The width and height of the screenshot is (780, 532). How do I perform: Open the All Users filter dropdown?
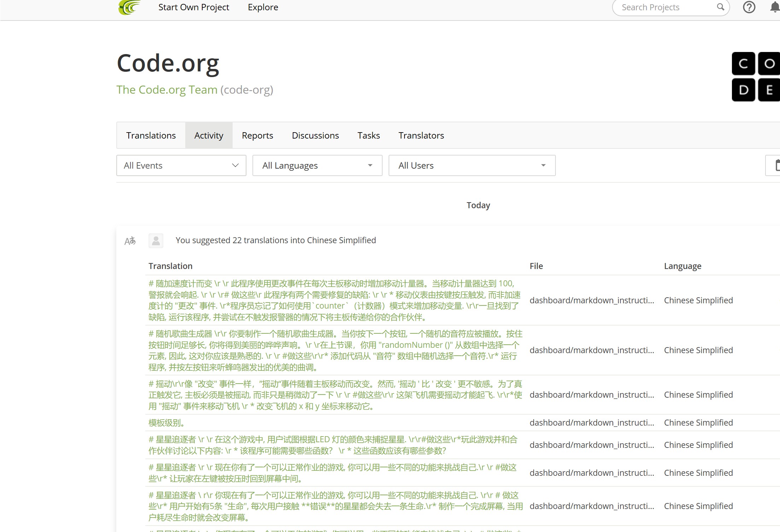pyautogui.click(x=472, y=165)
